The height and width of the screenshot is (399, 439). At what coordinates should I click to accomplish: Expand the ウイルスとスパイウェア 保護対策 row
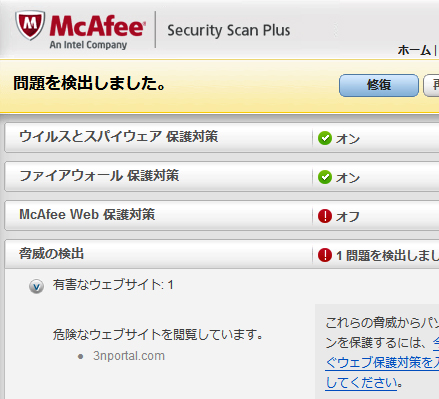[x=221, y=138]
